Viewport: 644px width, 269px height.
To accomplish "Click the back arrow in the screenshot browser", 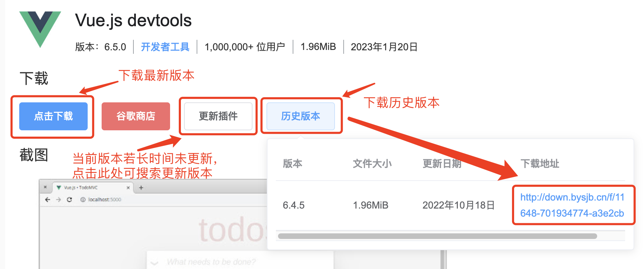I will click(47, 199).
